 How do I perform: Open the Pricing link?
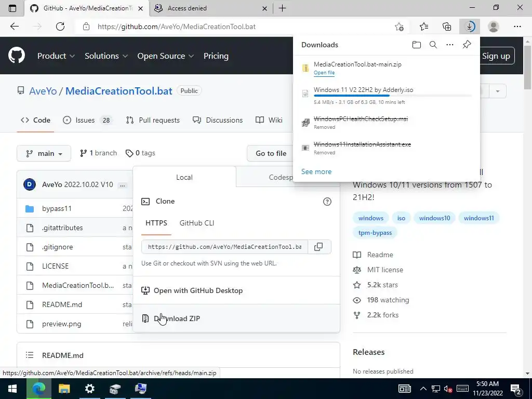[216, 56]
